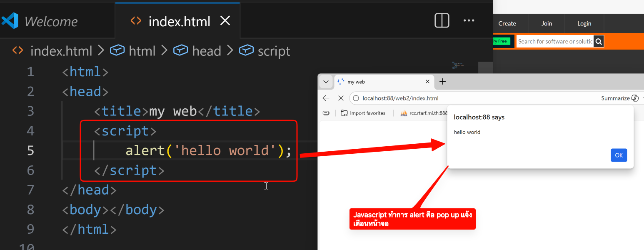Click the Join link in the site header
Screen dimensions: 644x250
click(547, 24)
